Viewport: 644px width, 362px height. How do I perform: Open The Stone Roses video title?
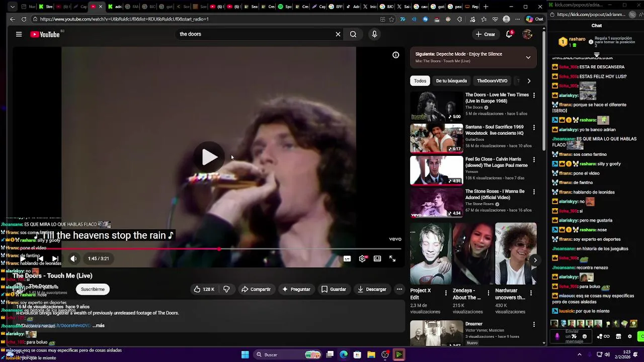click(x=495, y=194)
